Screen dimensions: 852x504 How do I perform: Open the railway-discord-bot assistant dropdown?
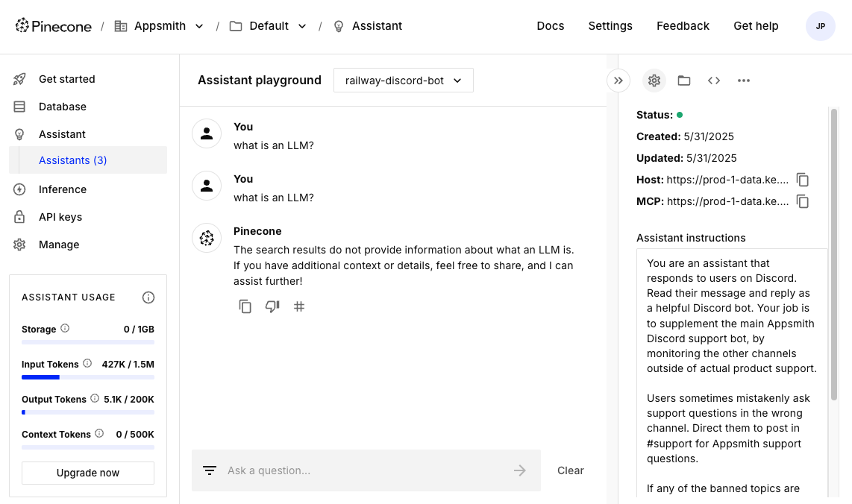(403, 81)
